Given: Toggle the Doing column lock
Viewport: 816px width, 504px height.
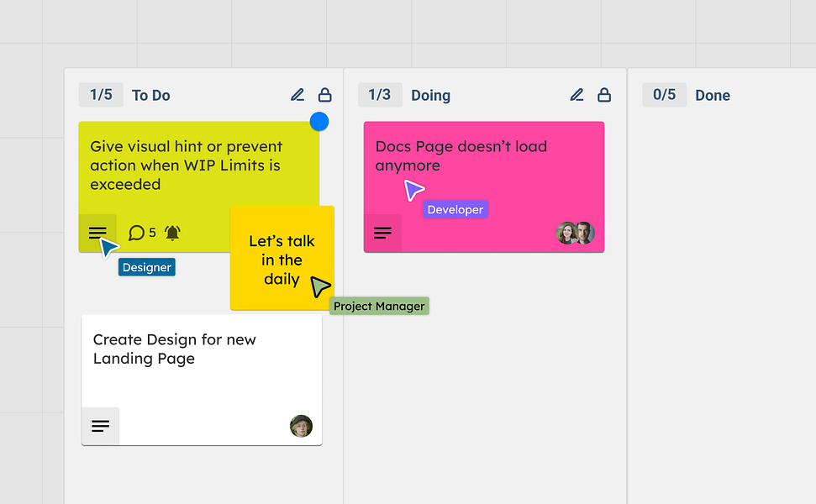Looking at the screenshot, I should (604, 95).
